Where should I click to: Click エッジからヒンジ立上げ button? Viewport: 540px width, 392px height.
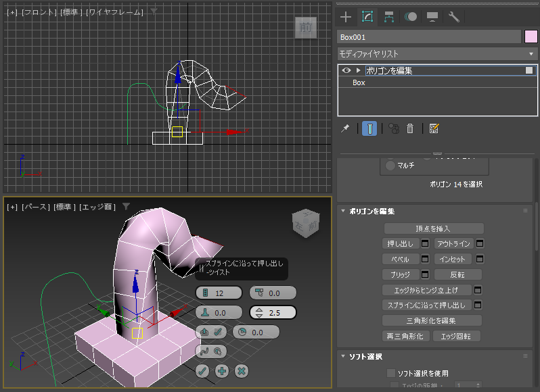[x=427, y=290]
